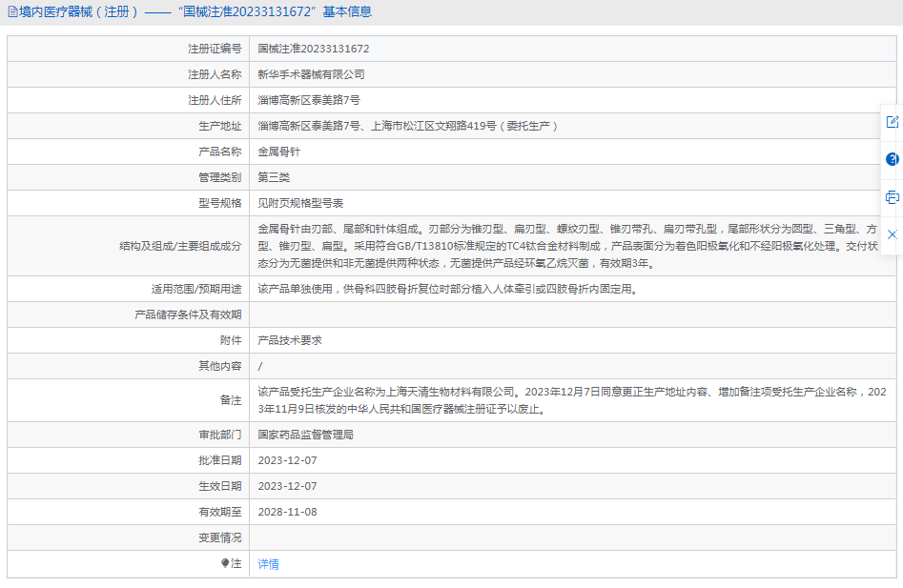Click the edit/feedback icon in right sidebar
Screen dimensions: 903x588
[893, 122]
